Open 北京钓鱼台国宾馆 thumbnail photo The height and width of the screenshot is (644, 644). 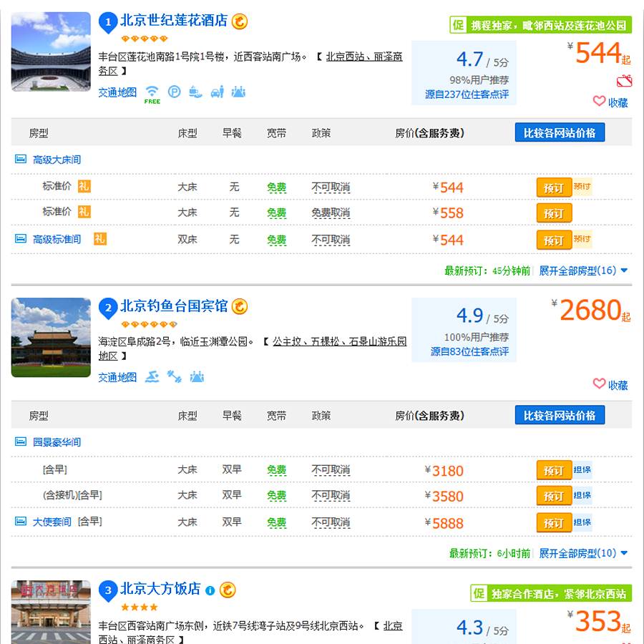(x=51, y=337)
